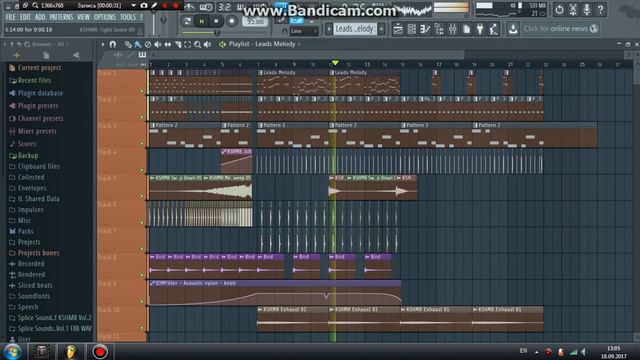Viewport: 640px width, 360px height.
Task: Toggle mute LED on Track 10
Action: (x=142, y=328)
